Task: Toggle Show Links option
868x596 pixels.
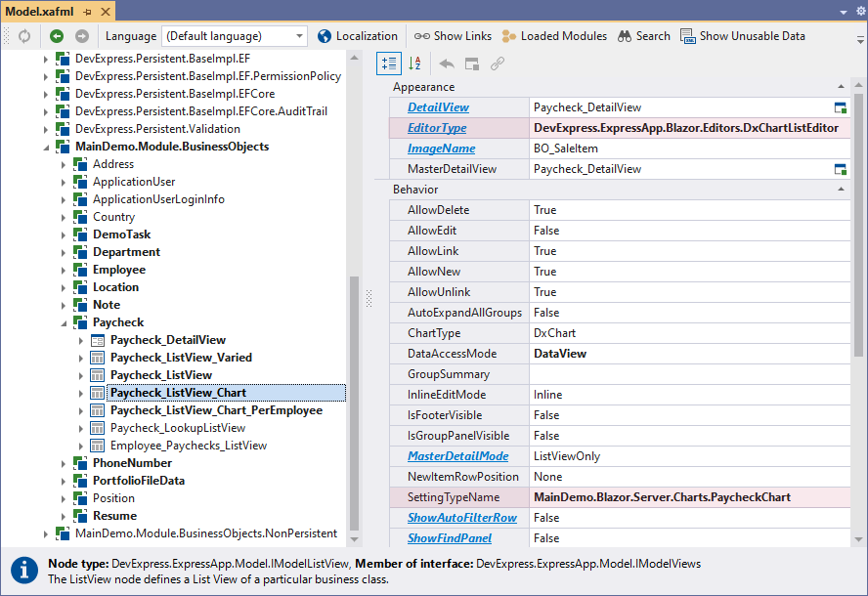Action: pos(453,36)
